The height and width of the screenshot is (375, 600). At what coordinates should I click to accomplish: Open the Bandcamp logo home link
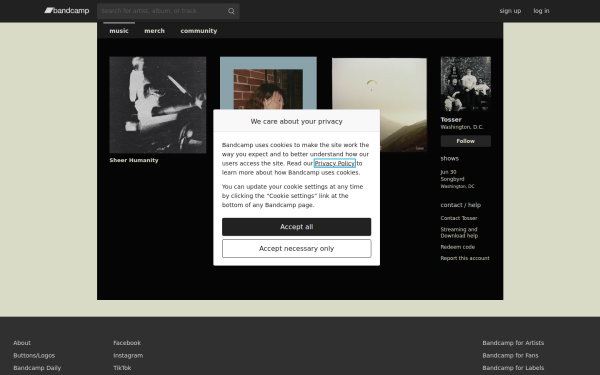[x=67, y=11]
